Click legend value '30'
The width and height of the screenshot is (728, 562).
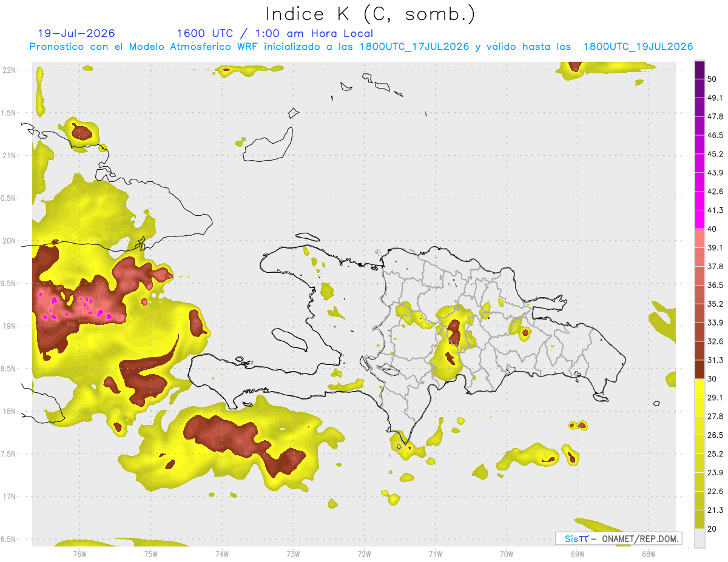pyautogui.click(x=713, y=379)
